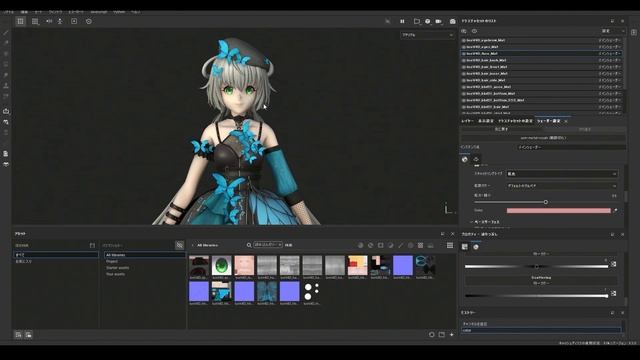The width and height of the screenshot is (640, 360).
Task: Toggle visibility circle of hair_front_Mat texture set
Action: point(464,67)
